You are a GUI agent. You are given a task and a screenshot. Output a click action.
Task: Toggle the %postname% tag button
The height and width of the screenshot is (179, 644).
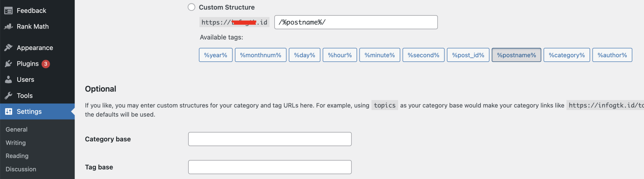516,55
